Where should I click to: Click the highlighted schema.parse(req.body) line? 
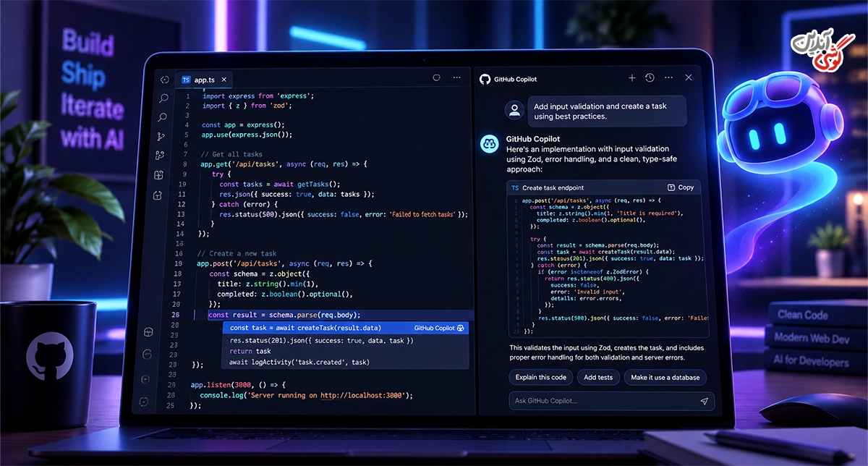[x=284, y=315]
